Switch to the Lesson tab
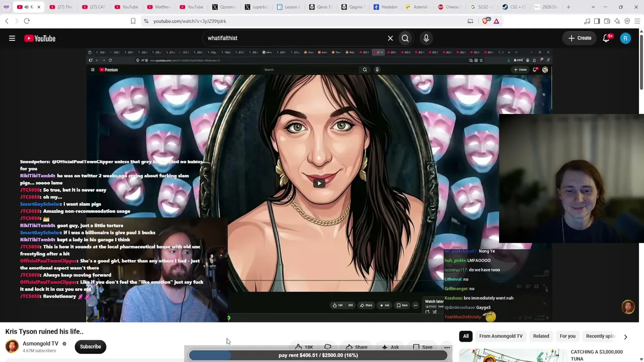Viewport: 644px width, 362px height. [289, 7]
